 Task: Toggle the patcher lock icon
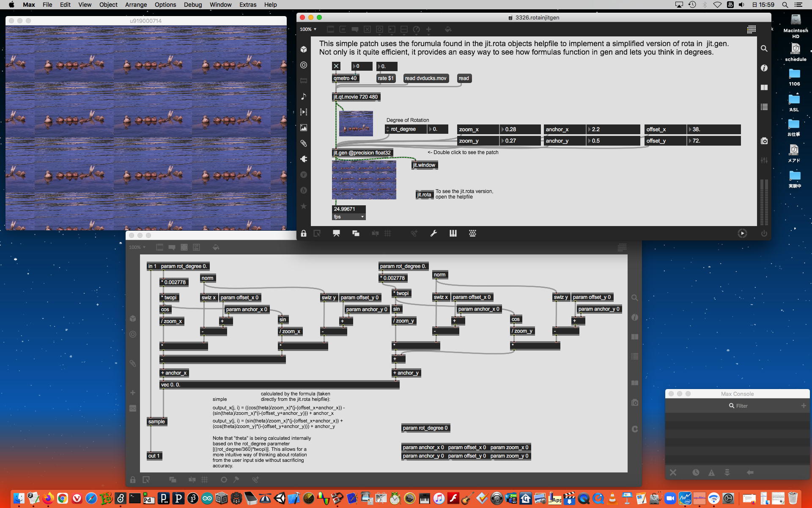(304, 233)
